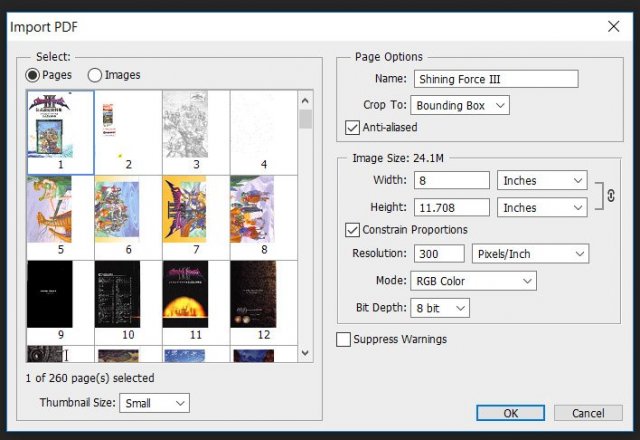Screen dimensions: 640x440
Task: Open the Width units dropdown
Action: (x=542, y=180)
